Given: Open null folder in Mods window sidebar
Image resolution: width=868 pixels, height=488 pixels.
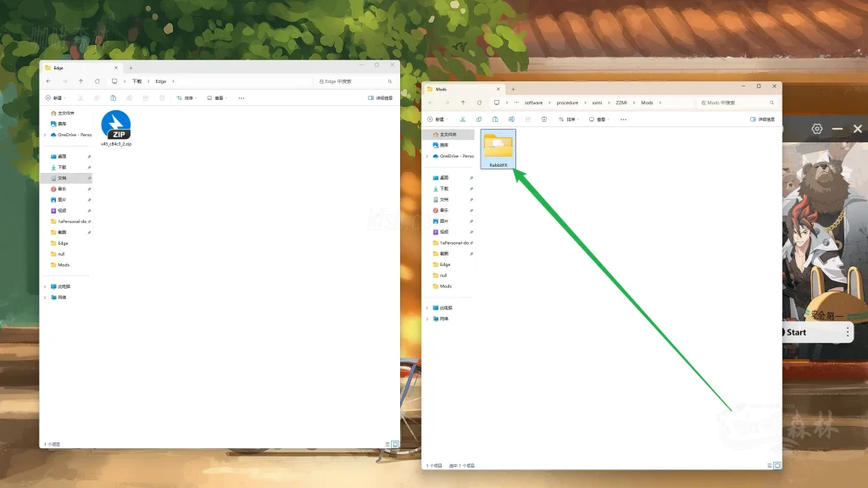Looking at the screenshot, I should tap(442, 275).
